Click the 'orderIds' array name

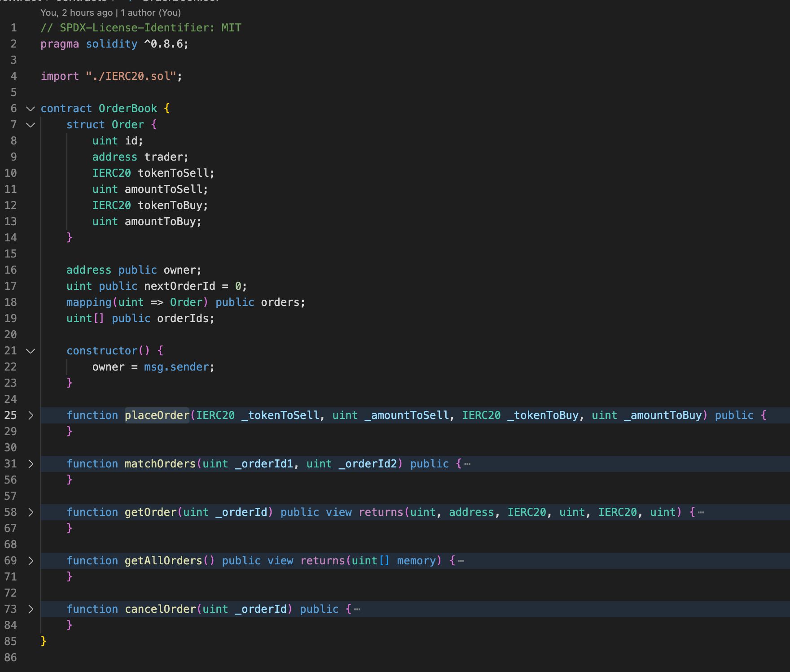(183, 319)
